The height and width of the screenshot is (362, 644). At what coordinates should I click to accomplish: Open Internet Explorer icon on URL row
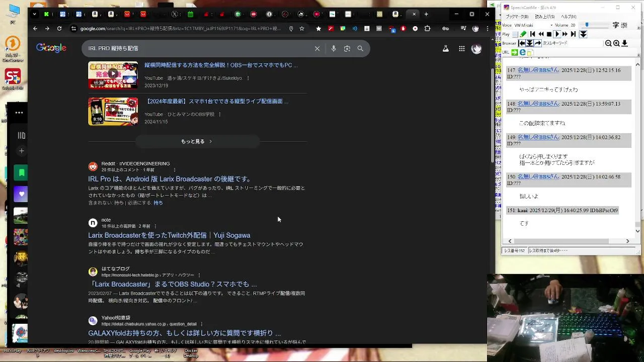pos(523,52)
